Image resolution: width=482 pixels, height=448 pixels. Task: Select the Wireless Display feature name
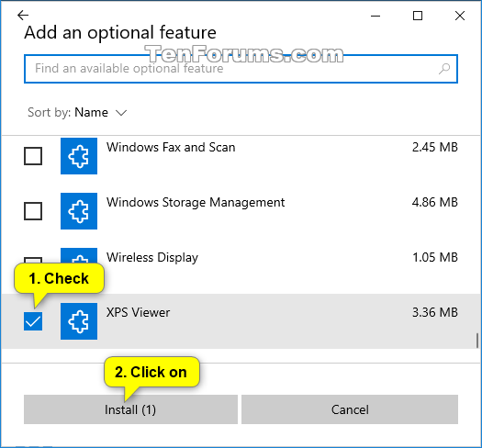click(152, 257)
